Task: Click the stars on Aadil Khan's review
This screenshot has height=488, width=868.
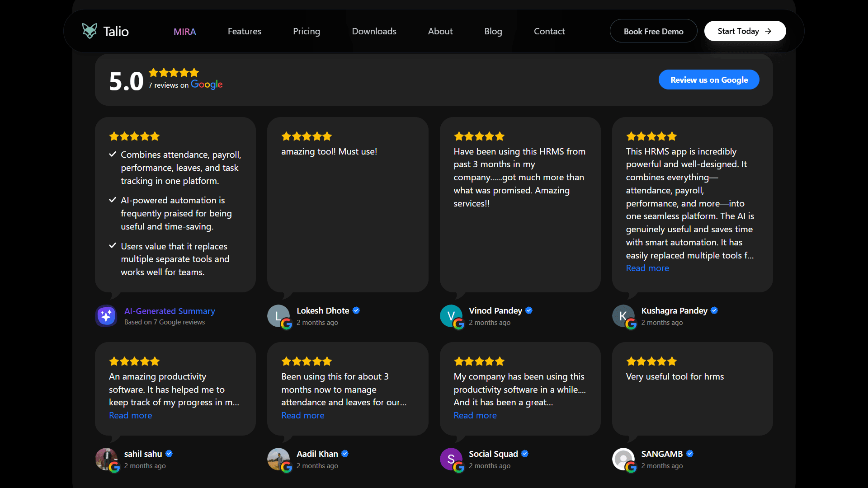Action: tap(307, 361)
